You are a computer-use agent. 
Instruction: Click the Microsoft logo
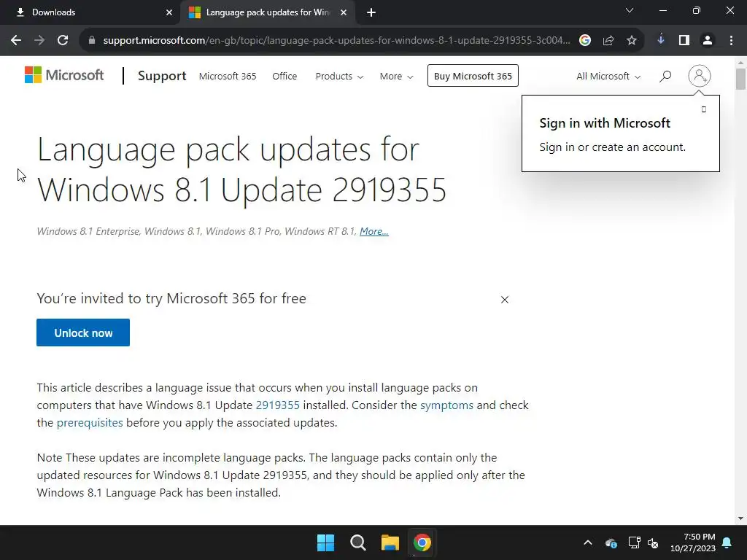[x=64, y=75]
